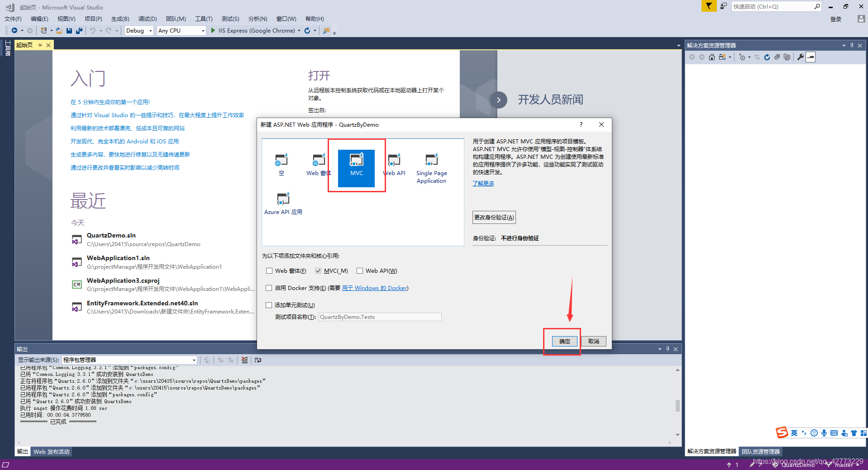Viewport: 868px width, 470px height.
Task: Open output panel window options dropdown
Action: [659, 349]
